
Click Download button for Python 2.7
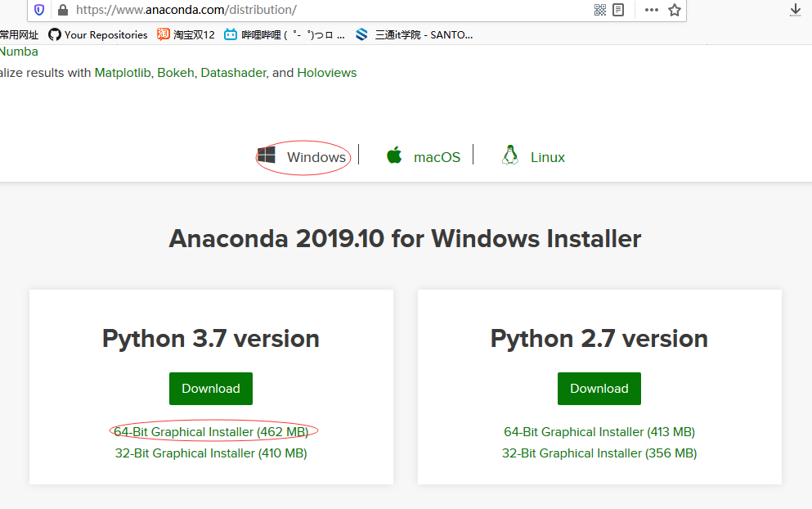(599, 388)
